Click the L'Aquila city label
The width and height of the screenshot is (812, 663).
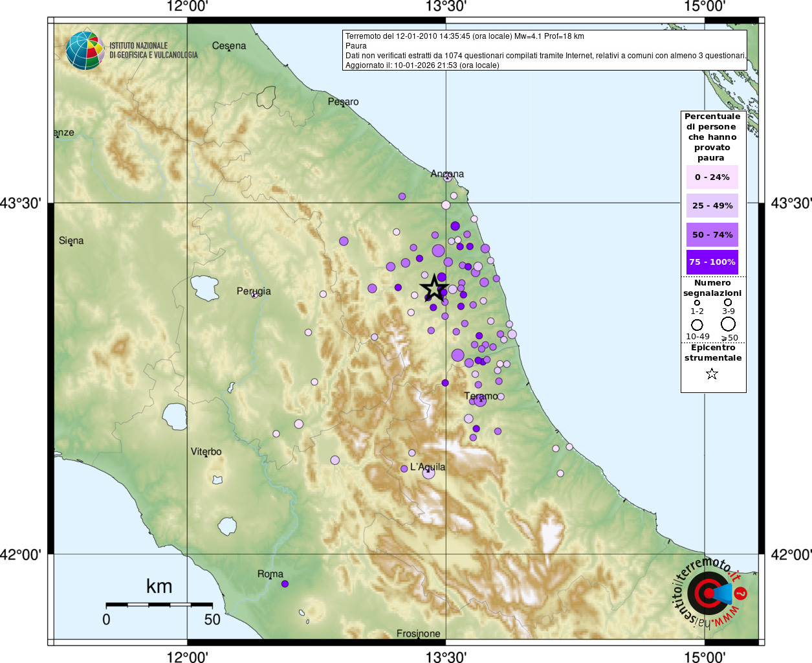(x=428, y=467)
